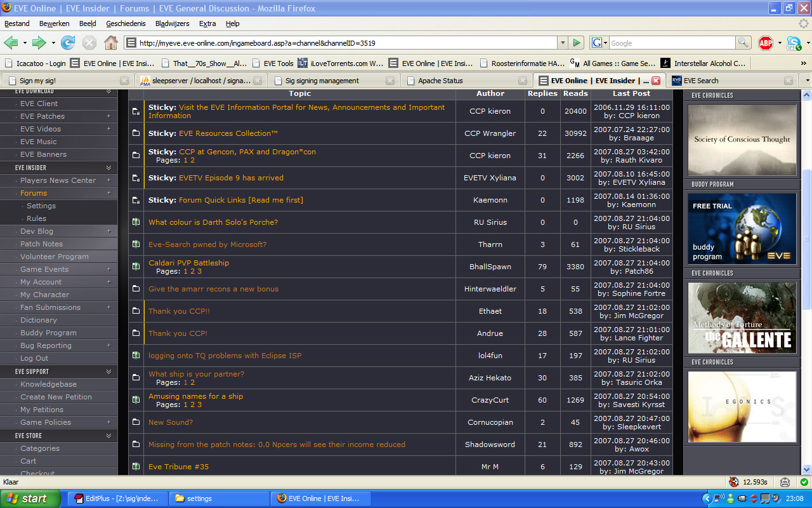Click the Skype toolbar icon
This screenshot has width=812, height=508.
pyautogui.click(x=794, y=43)
